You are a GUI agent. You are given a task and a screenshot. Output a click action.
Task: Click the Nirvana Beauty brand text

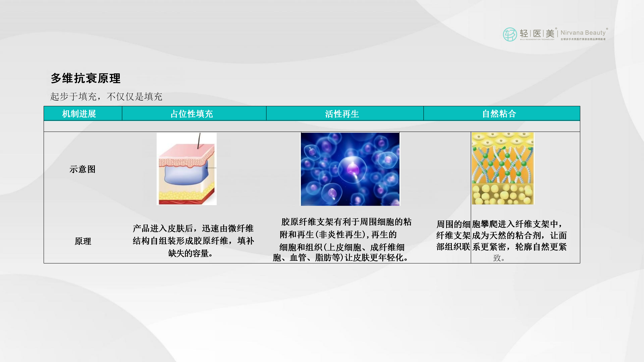[583, 33]
